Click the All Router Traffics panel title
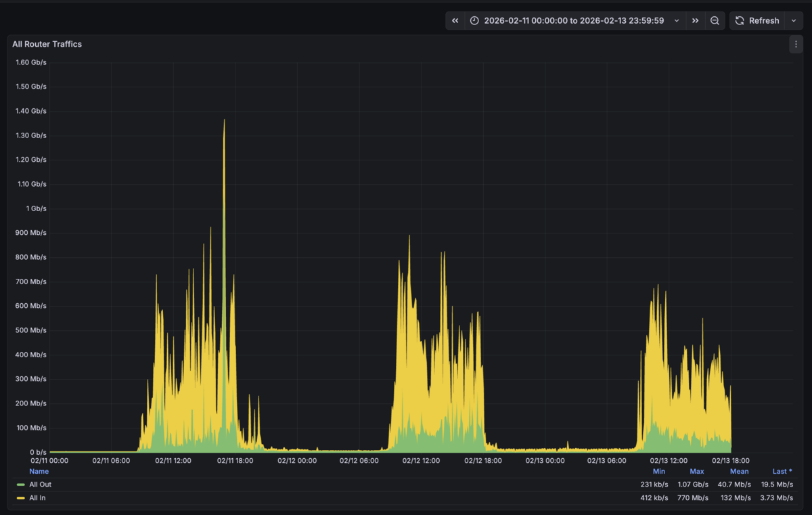812x515 pixels. (47, 44)
